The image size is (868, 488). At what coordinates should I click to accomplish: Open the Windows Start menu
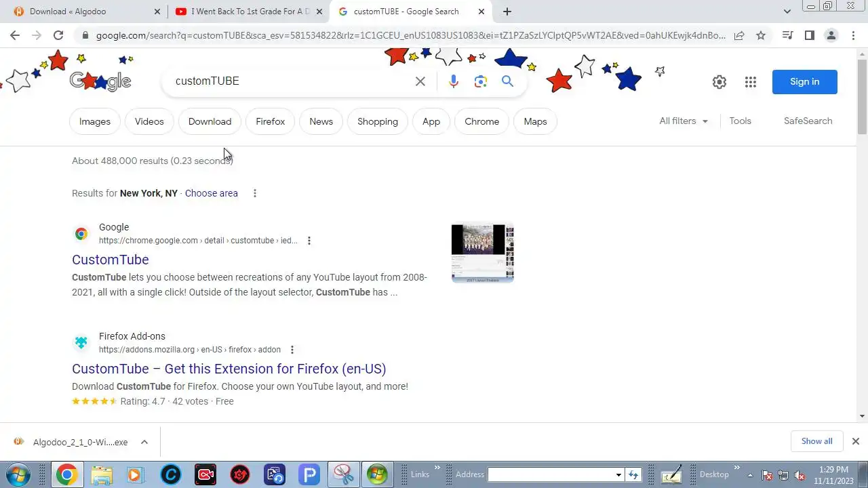(x=18, y=474)
